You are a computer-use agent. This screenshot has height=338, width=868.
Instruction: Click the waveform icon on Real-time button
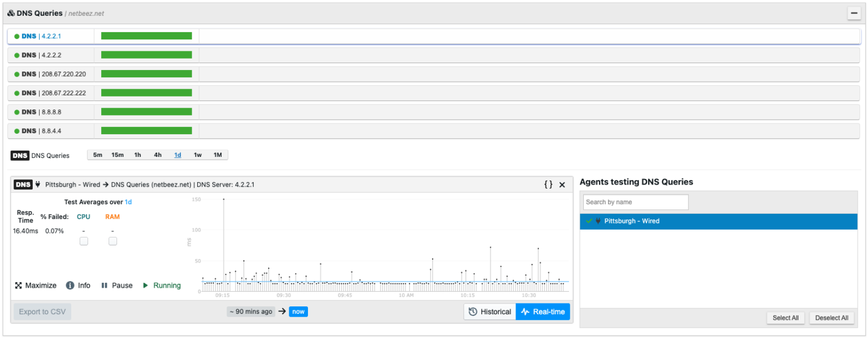click(524, 311)
